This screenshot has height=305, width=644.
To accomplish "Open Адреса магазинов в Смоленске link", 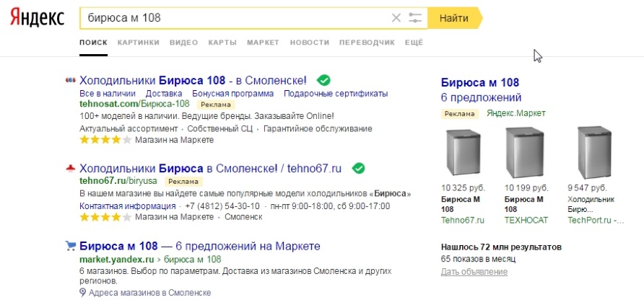I will (x=150, y=293).
